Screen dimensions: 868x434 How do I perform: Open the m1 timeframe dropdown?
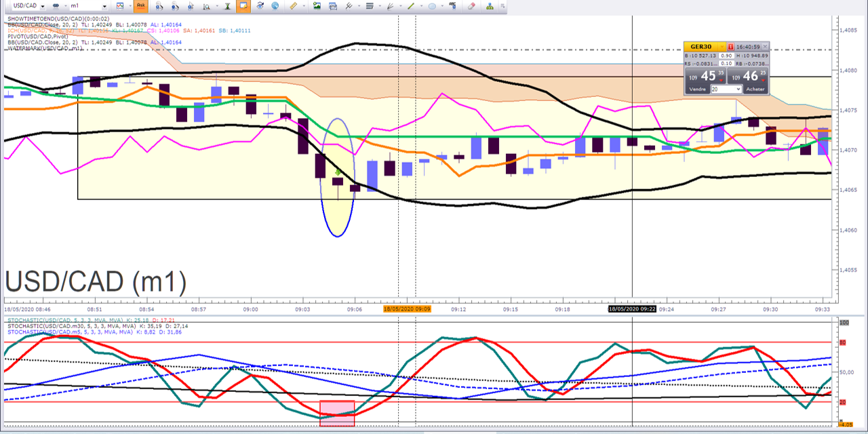[x=104, y=6]
